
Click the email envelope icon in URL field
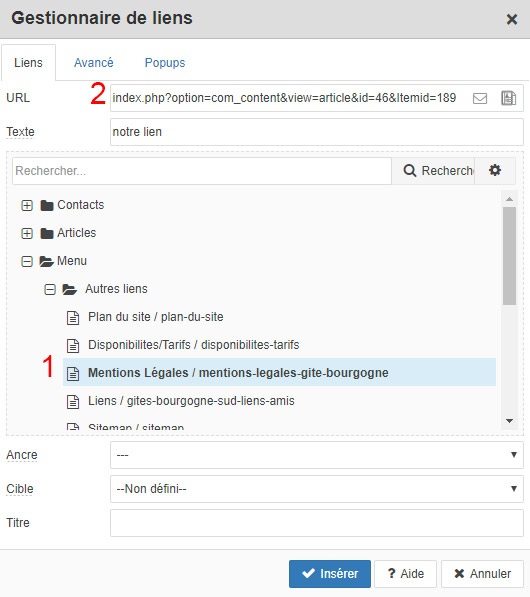(480, 98)
